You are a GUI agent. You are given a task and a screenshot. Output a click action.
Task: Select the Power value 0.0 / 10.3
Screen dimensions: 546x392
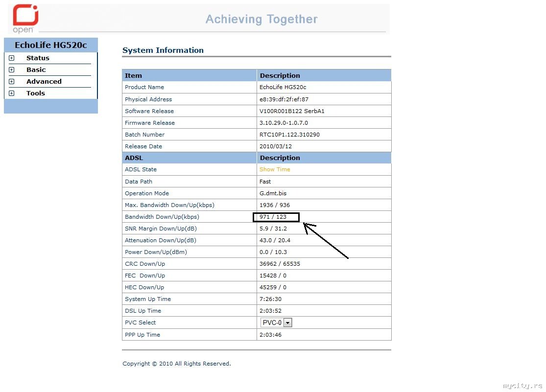pyautogui.click(x=273, y=253)
